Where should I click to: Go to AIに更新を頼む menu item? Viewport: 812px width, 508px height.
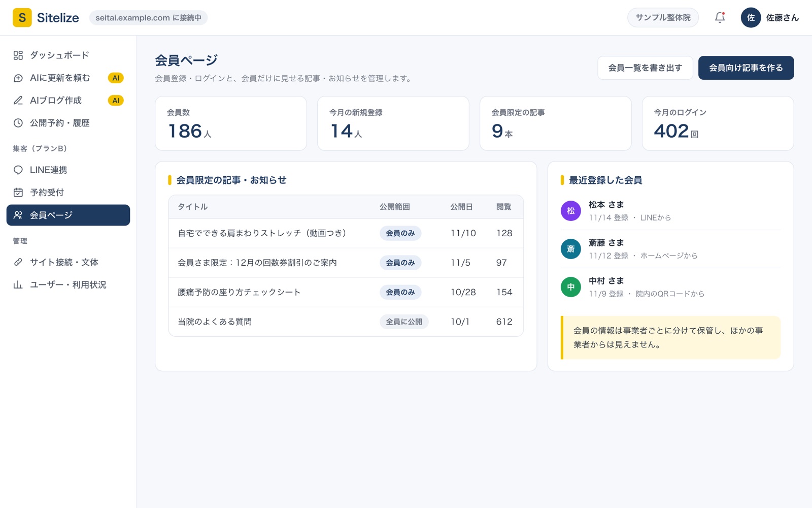68,78
